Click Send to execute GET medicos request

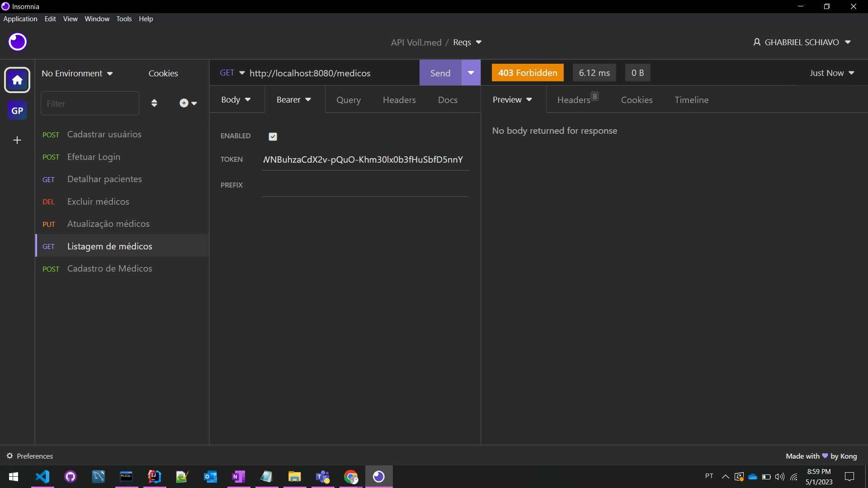441,72
